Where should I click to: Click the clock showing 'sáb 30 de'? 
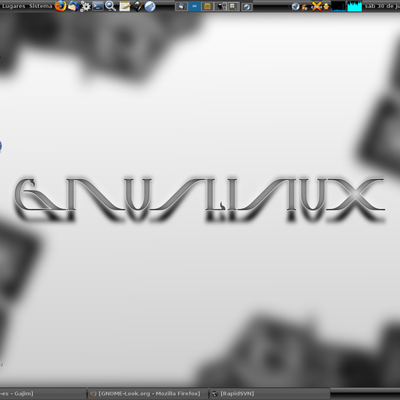[x=382, y=6]
